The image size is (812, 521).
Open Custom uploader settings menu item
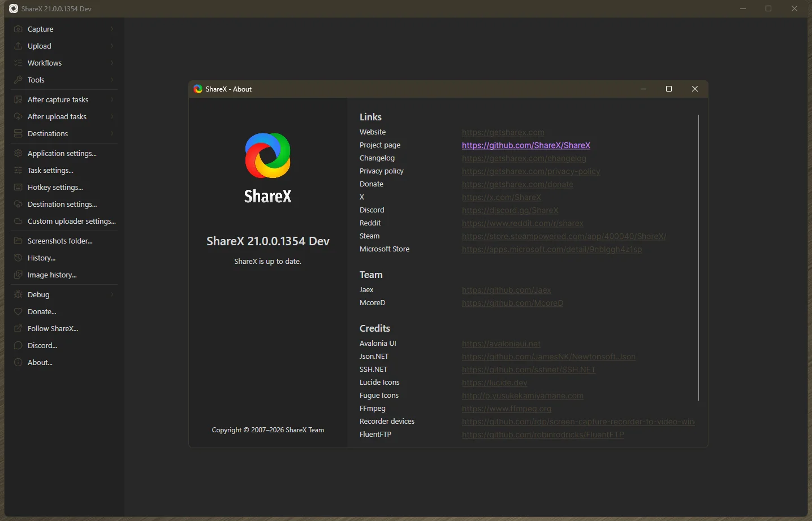(64, 221)
